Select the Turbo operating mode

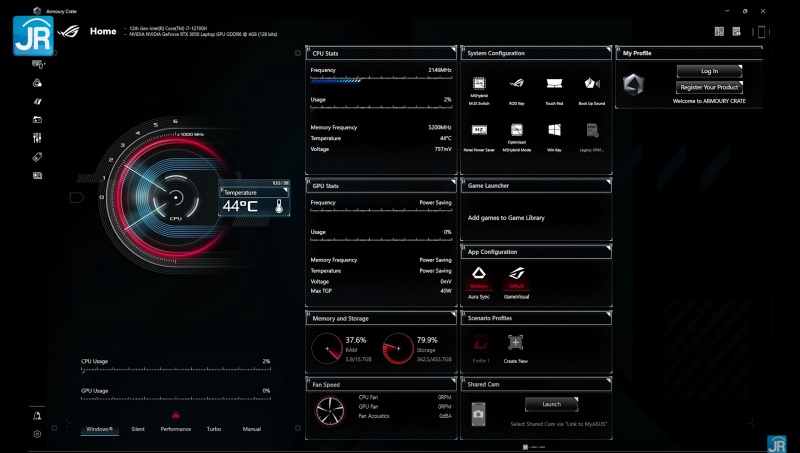click(214, 429)
